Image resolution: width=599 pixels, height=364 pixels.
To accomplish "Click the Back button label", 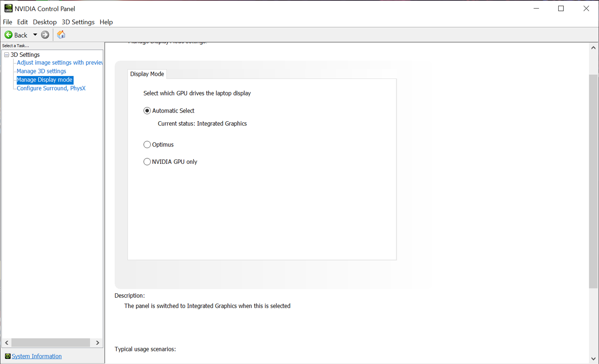I will pos(21,35).
